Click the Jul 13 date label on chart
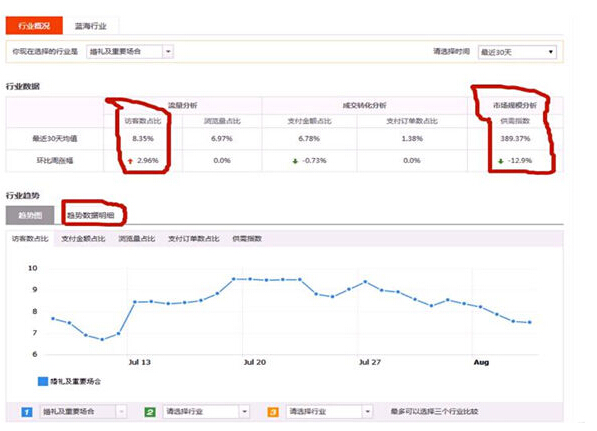This screenshot has height=431, width=597. (x=139, y=362)
